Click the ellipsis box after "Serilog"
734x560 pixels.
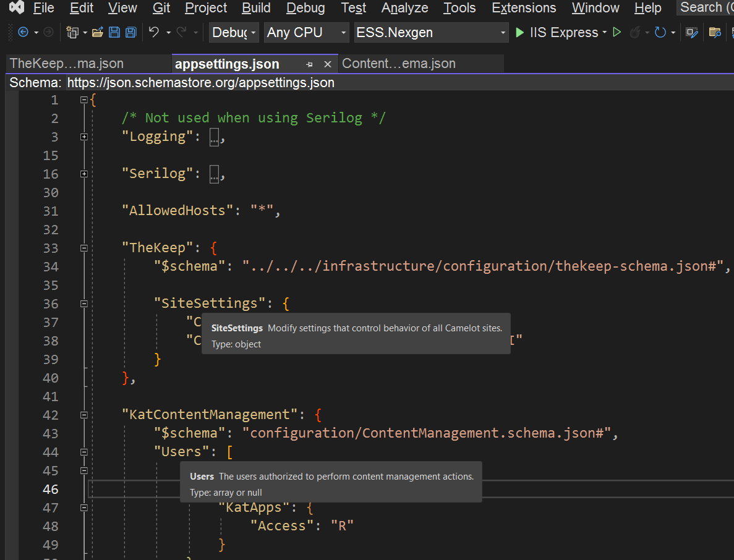[214, 174]
